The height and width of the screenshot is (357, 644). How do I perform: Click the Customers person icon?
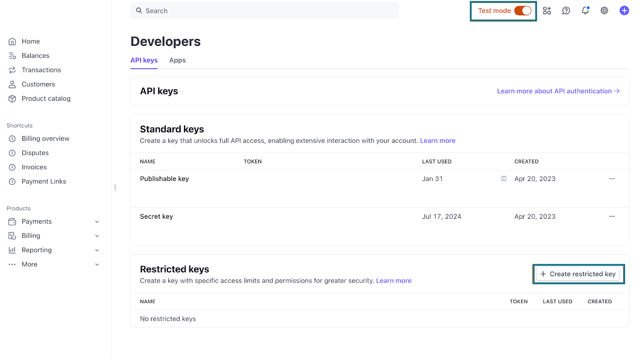(12, 84)
